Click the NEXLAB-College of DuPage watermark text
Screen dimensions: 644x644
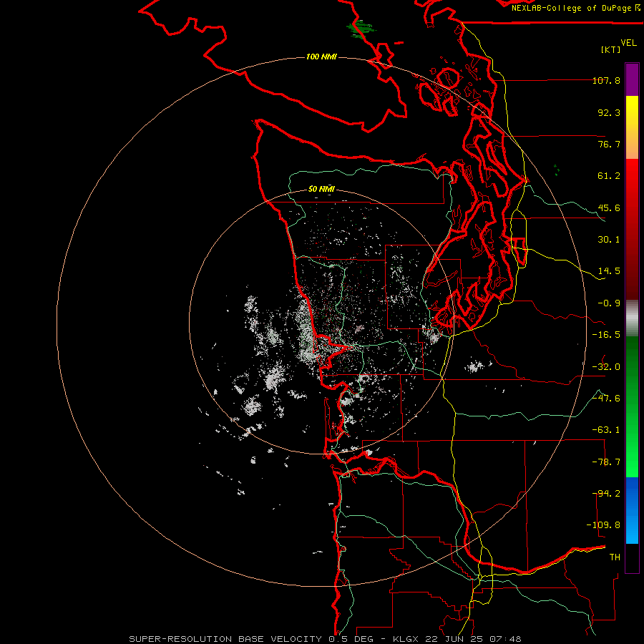click(x=575, y=8)
